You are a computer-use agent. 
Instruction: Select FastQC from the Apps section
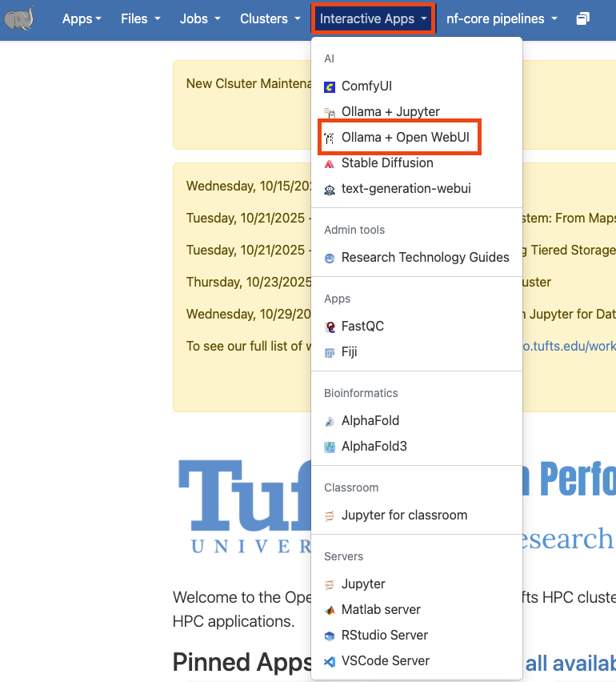417,327
